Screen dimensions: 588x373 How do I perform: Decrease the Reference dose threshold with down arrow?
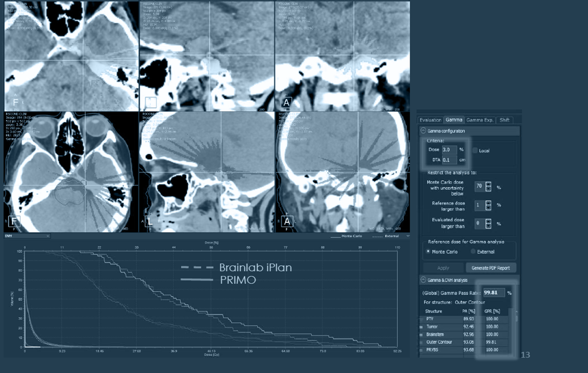[488, 208]
